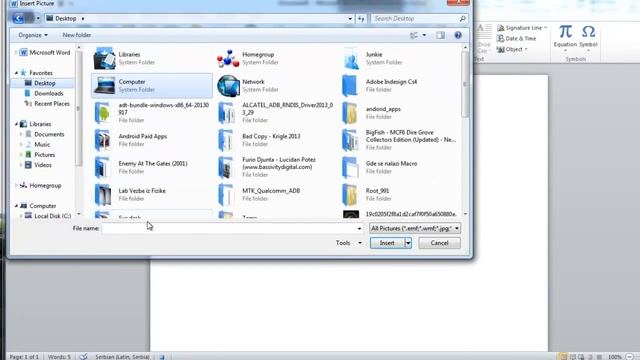Viewport: 640px width, 360px height.
Task: Collapse the Favorites tree section
Action: pos(16,73)
